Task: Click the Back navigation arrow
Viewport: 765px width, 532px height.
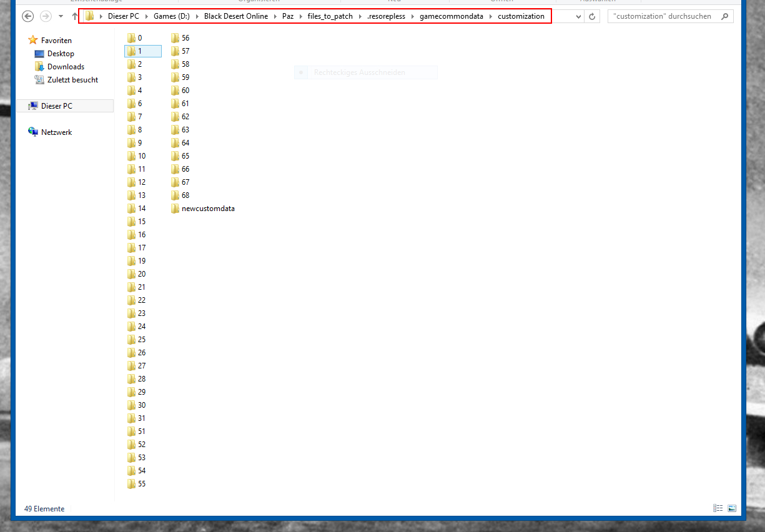Action: 27,16
